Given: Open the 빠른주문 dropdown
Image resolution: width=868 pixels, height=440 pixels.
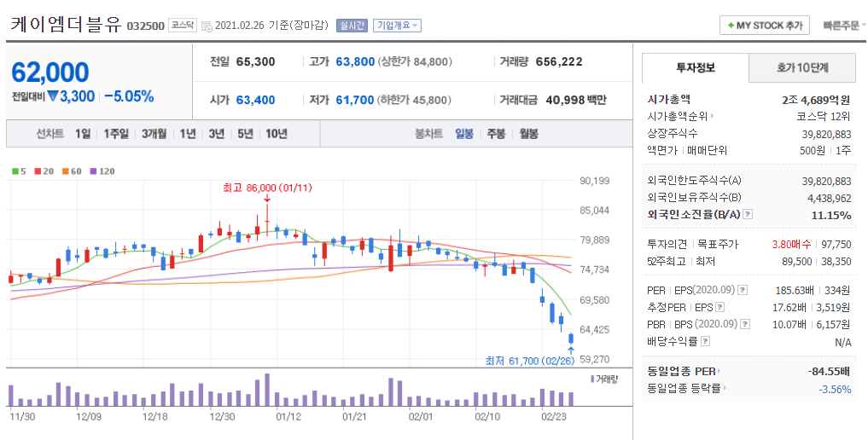Looking at the screenshot, I should click(x=844, y=26).
